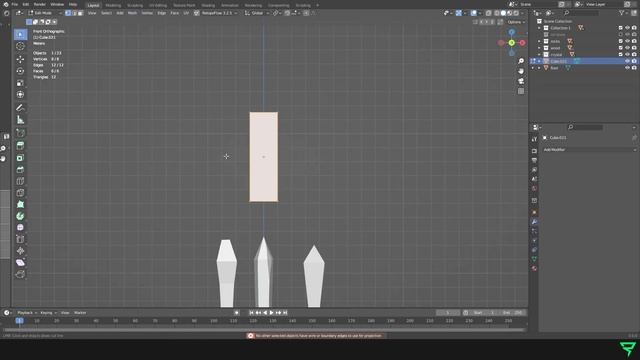This screenshot has height=360, width=640.
Task: Open the Keying dropdown in timeline
Action: point(49,313)
